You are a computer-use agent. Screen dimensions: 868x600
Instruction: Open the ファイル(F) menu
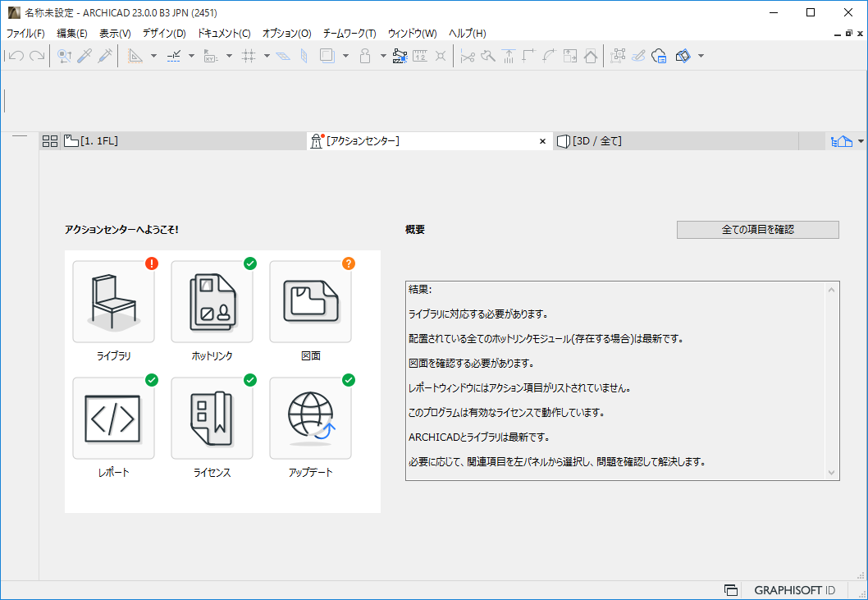tap(25, 33)
